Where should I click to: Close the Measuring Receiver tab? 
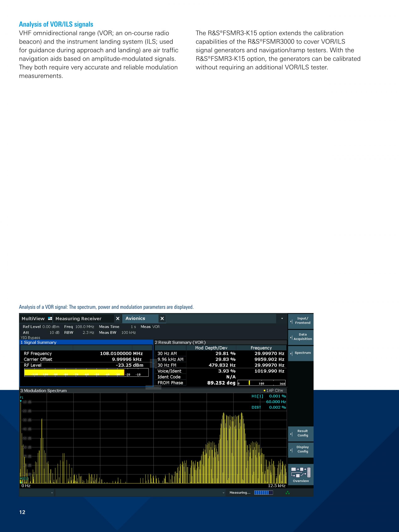pyautogui.click(x=118, y=318)
